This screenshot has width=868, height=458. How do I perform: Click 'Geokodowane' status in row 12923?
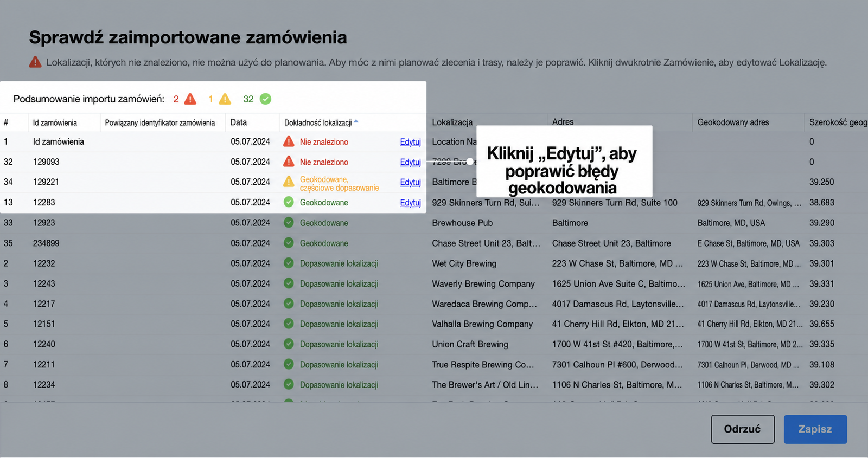[324, 223]
